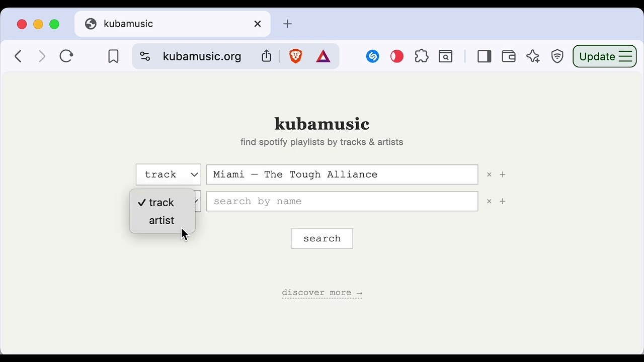Toggle the browser sidebar panel
The width and height of the screenshot is (644, 362).
point(485,56)
